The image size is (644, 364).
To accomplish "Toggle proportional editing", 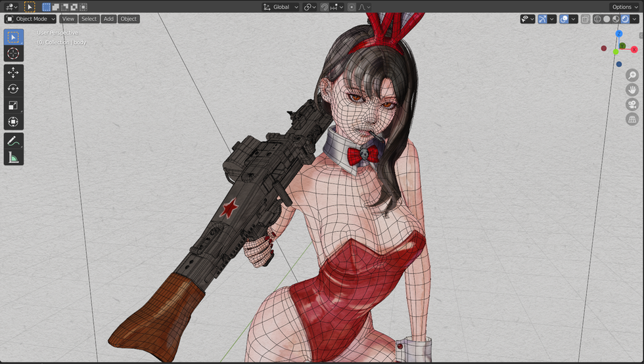I will 352,7.
